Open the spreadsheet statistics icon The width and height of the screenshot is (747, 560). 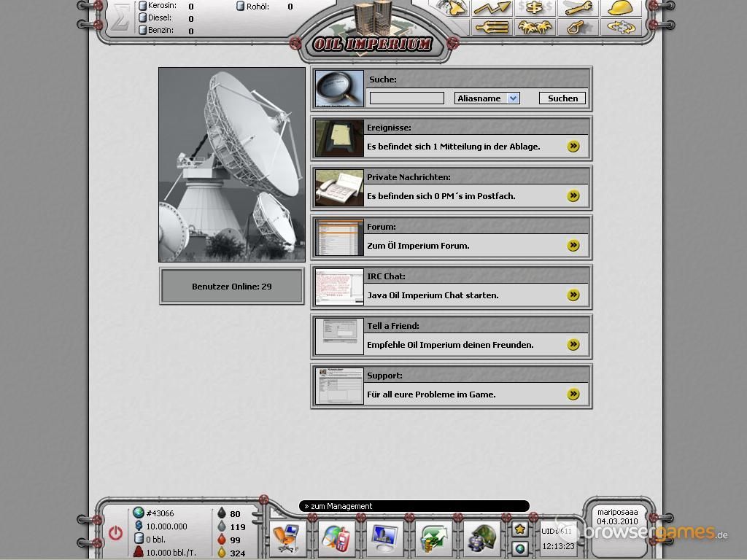[x=433, y=537]
